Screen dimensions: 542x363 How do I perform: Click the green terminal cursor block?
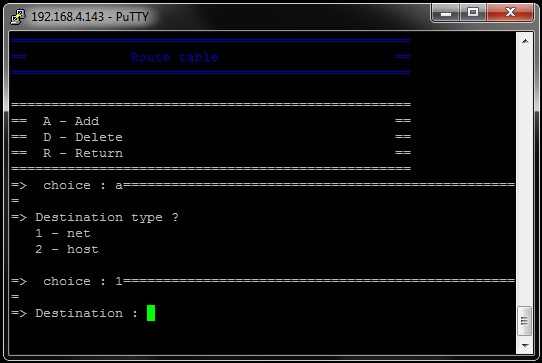click(x=151, y=313)
